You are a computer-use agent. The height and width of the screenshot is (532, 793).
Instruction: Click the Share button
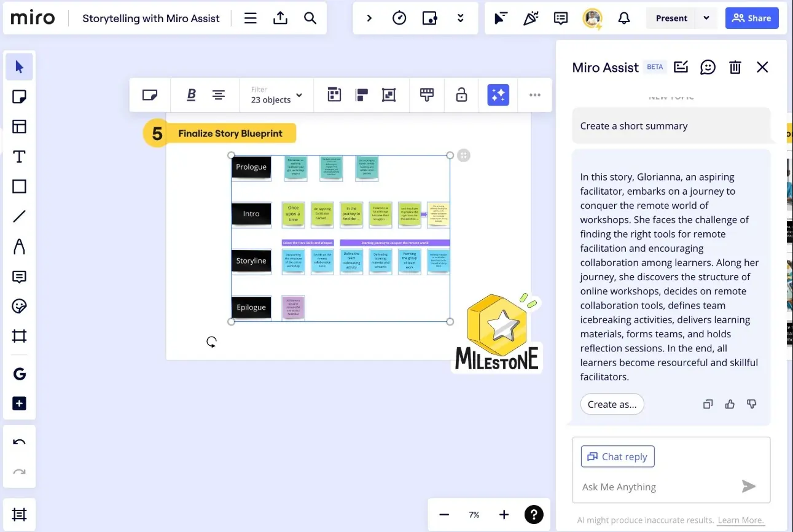pyautogui.click(x=752, y=18)
